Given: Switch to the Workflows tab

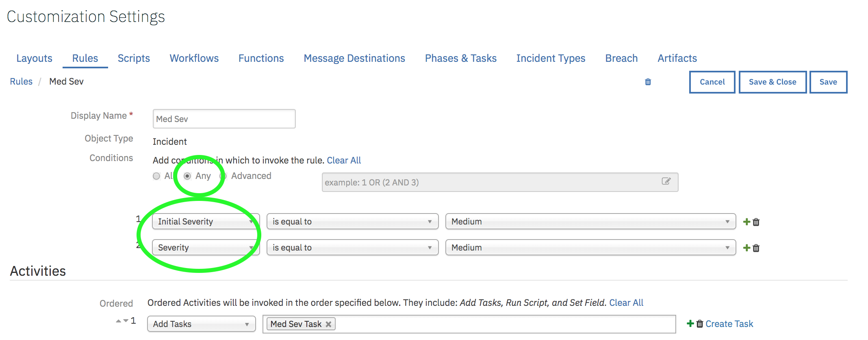Looking at the screenshot, I should click(x=194, y=58).
